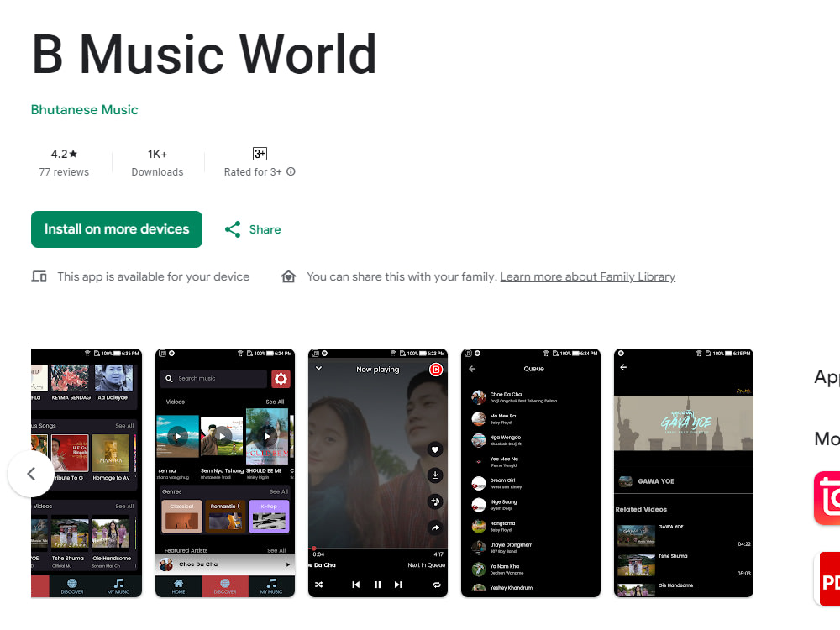The image size is (840, 630).
Task: Open the Now playing screenshot
Action: (x=378, y=473)
